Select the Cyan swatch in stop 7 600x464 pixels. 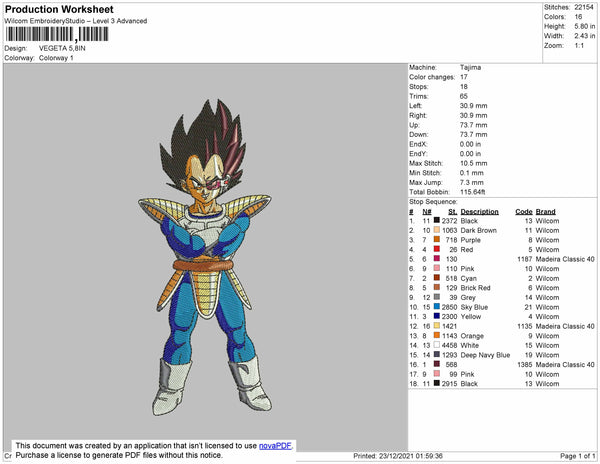point(437,278)
